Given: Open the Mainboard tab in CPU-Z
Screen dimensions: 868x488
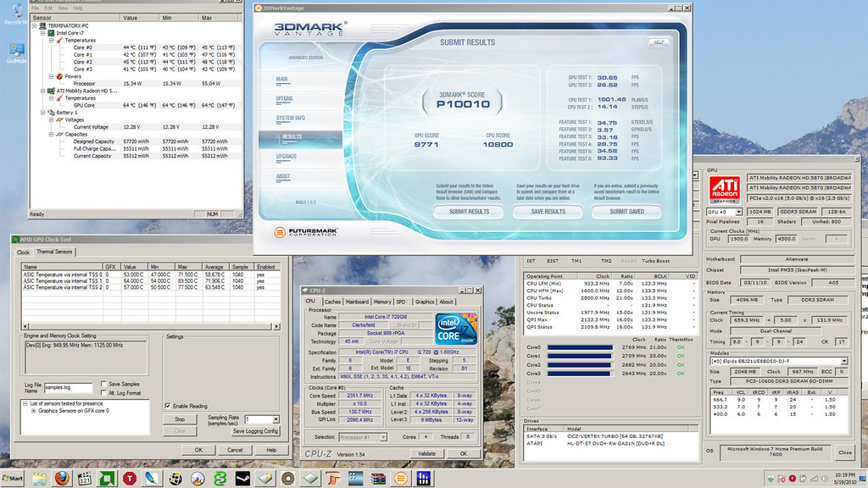Looking at the screenshot, I should [357, 302].
